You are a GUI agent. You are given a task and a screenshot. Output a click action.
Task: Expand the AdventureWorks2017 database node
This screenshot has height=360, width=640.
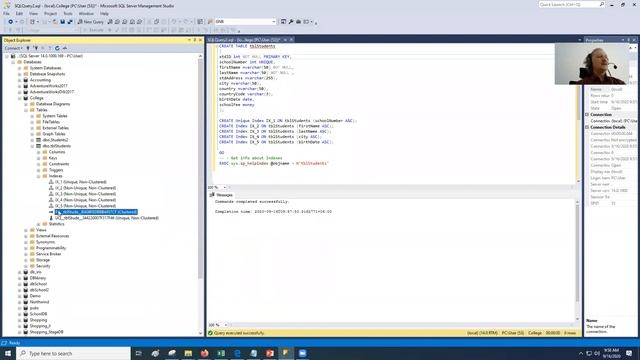click(20, 86)
